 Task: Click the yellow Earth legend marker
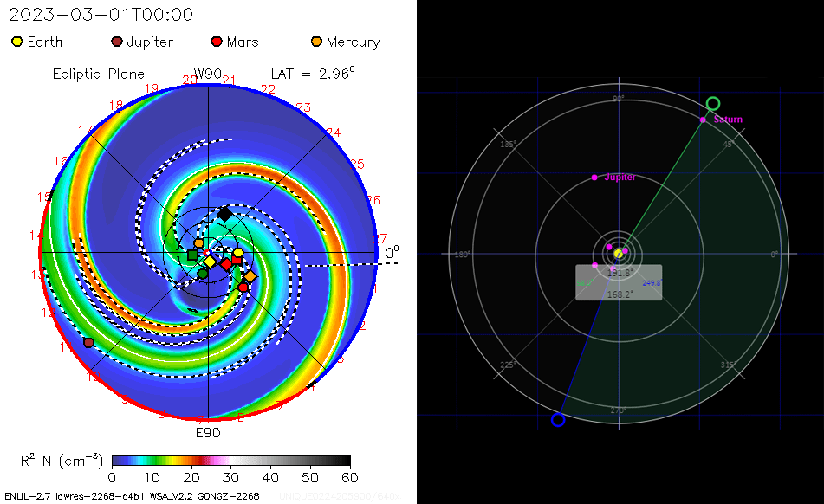coord(17,42)
